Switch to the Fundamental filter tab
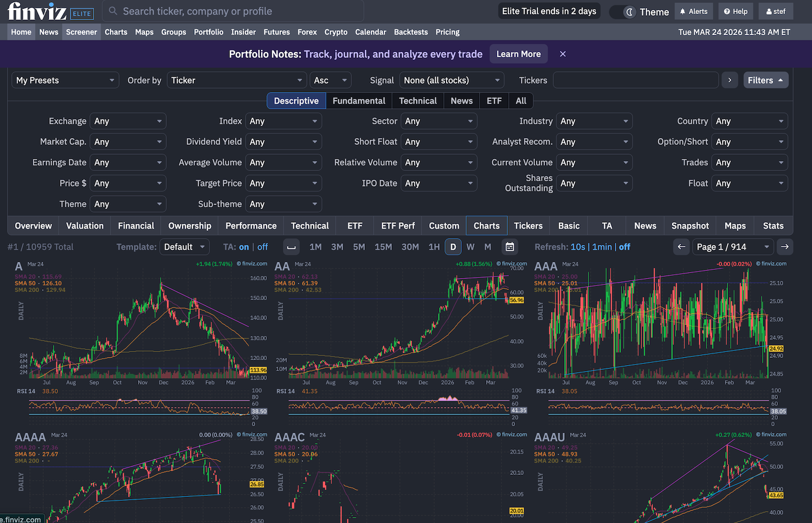Screen dimensions: 812x523 pyautogui.click(x=358, y=101)
